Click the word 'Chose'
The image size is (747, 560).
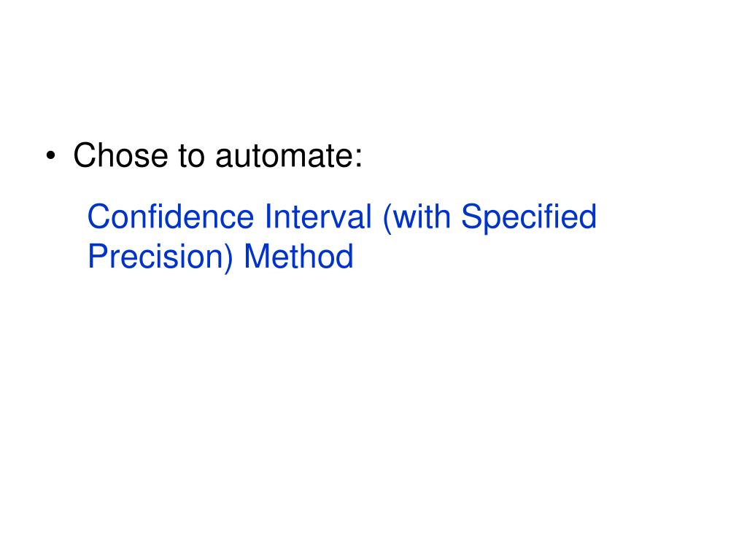tap(120, 155)
